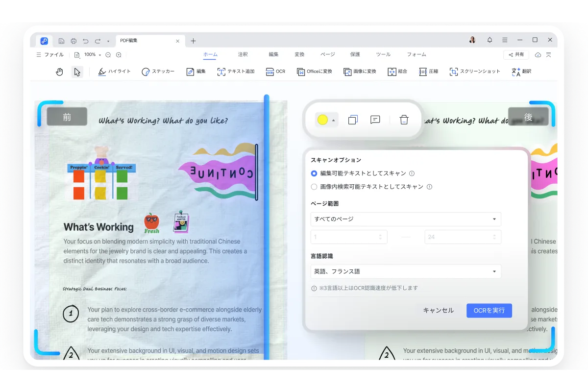Click the stepper arrows on end page field

pyautogui.click(x=494, y=237)
